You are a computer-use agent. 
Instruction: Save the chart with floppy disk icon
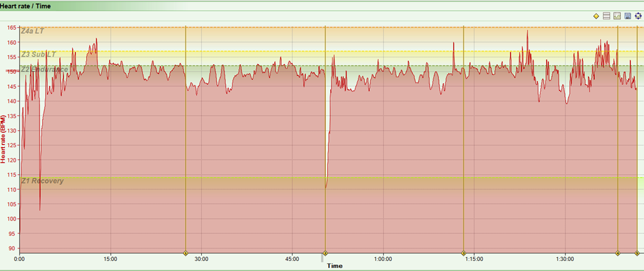pyautogui.click(x=627, y=16)
